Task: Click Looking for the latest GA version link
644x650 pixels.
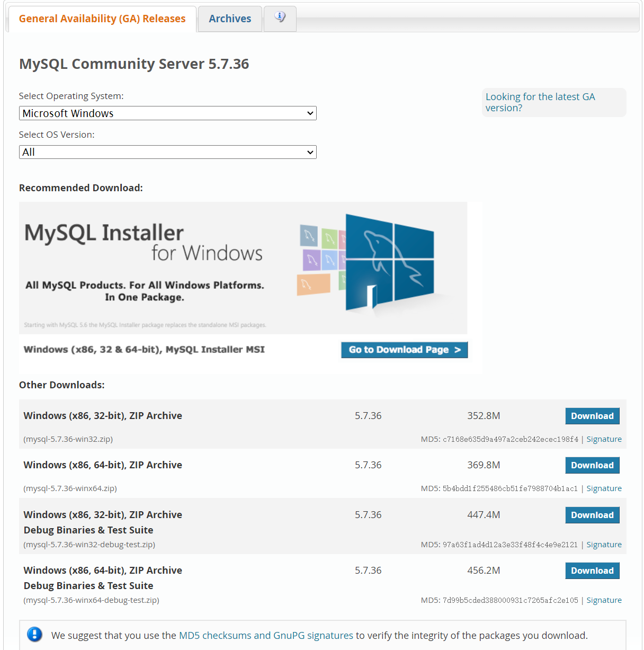Action: tap(540, 102)
